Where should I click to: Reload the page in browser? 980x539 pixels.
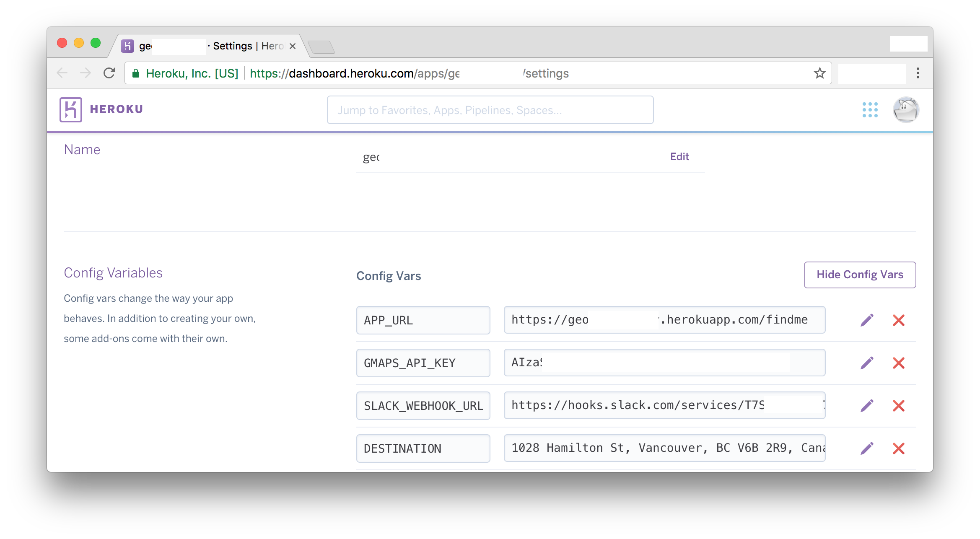pos(109,73)
